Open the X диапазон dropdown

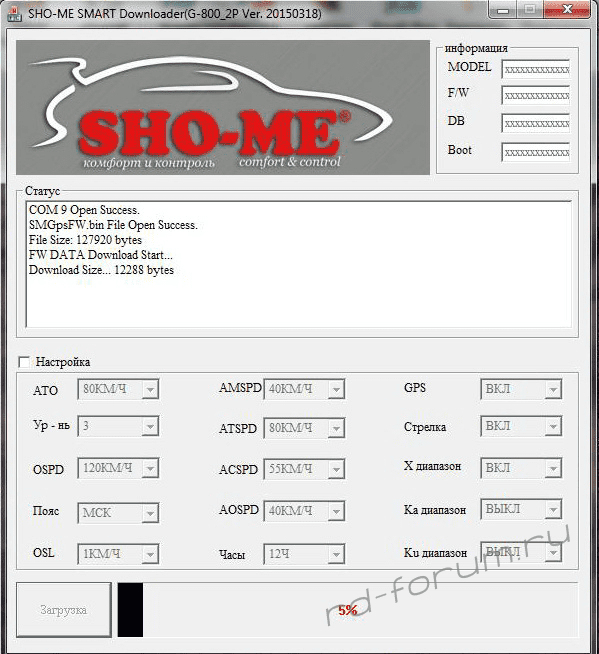(x=521, y=468)
